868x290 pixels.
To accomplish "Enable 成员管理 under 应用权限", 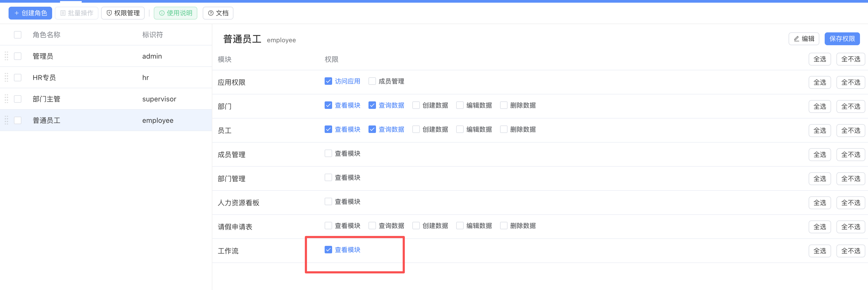I will tap(372, 81).
